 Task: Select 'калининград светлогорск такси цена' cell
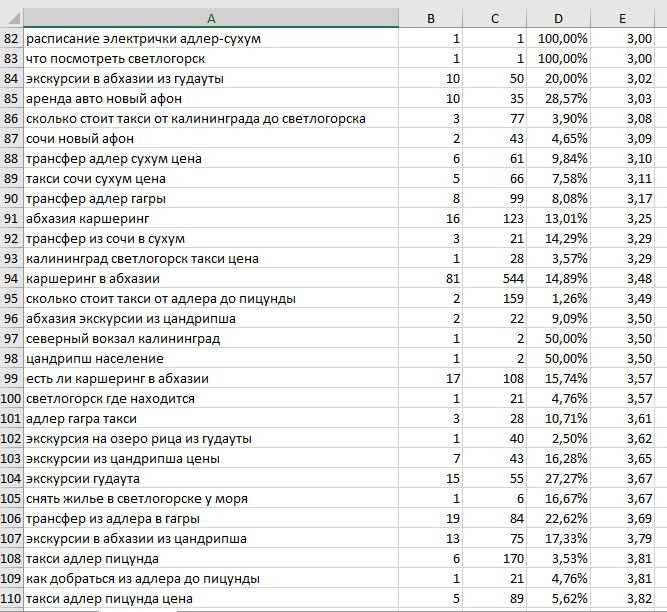[211, 258]
